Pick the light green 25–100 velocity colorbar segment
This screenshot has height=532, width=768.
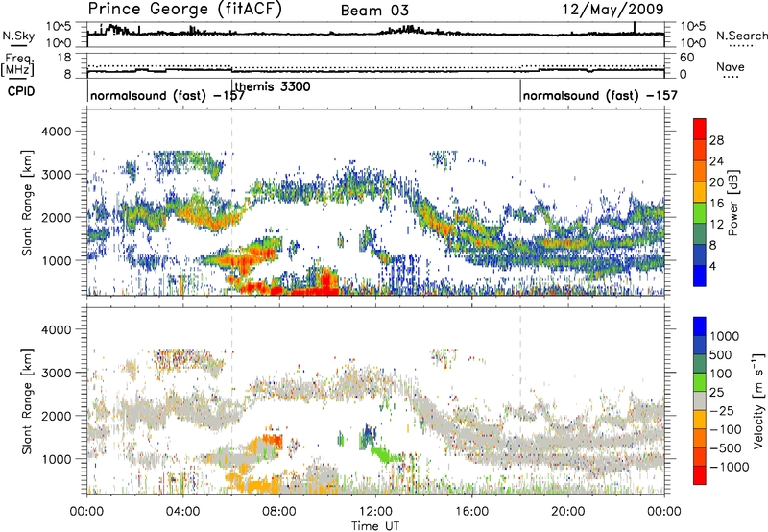pos(700,382)
